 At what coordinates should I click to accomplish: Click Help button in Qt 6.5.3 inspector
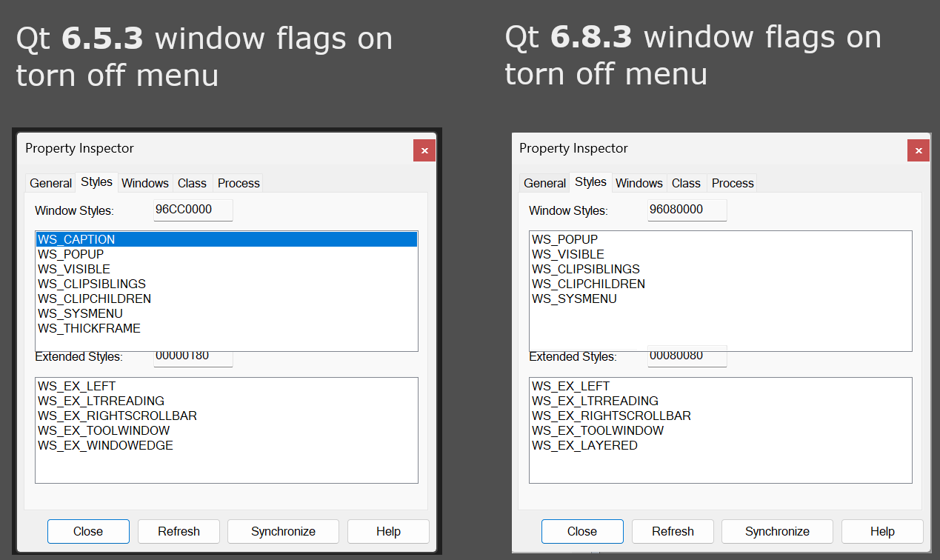pyautogui.click(x=388, y=531)
